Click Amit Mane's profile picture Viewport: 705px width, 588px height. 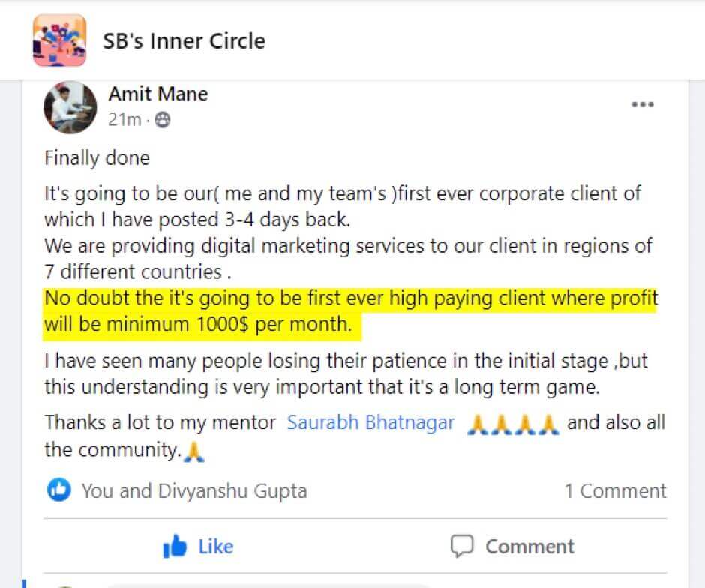point(70,107)
